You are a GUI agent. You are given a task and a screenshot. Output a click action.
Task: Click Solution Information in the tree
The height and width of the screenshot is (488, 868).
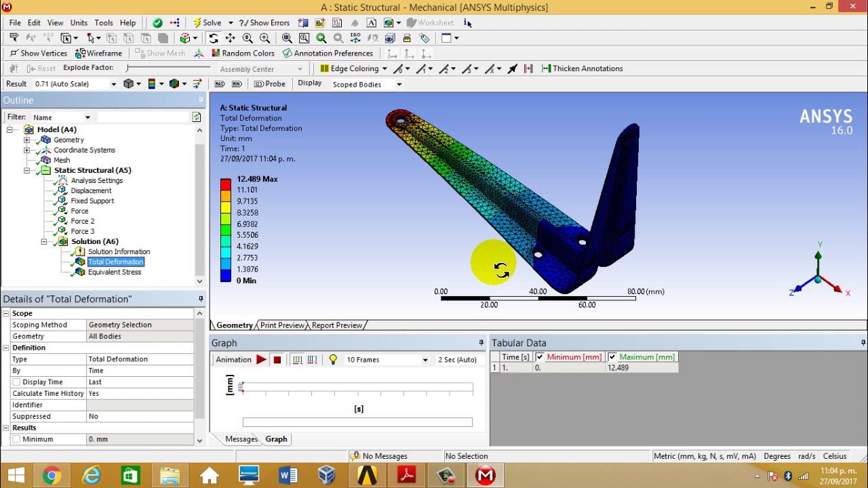coord(119,252)
